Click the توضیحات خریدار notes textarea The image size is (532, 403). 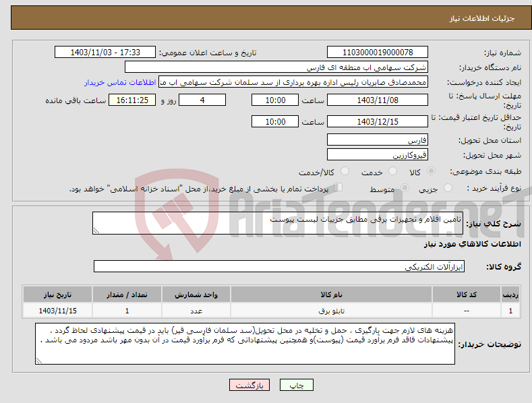coord(245,344)
